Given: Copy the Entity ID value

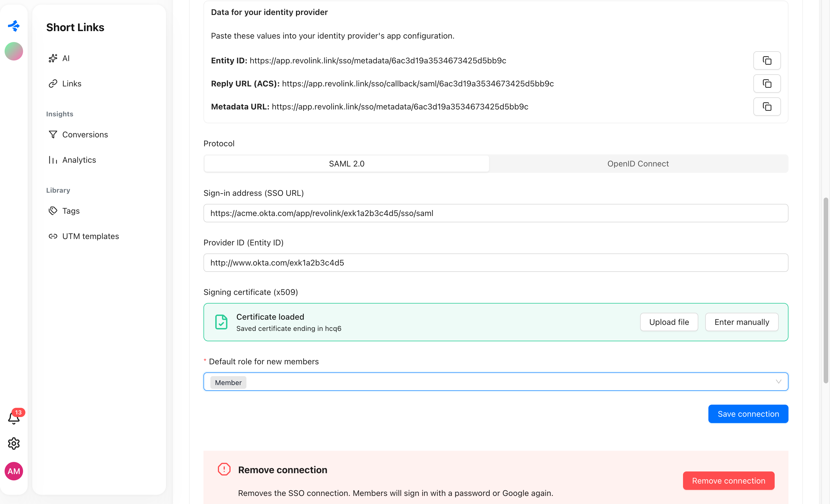Looking at the screenshot, I should pos(767,60).
